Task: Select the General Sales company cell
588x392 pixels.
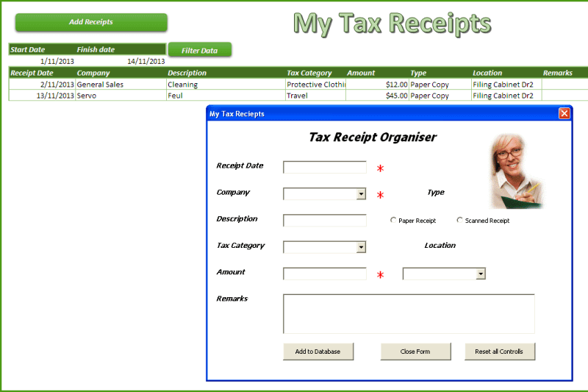Action: tap(121, 85)
